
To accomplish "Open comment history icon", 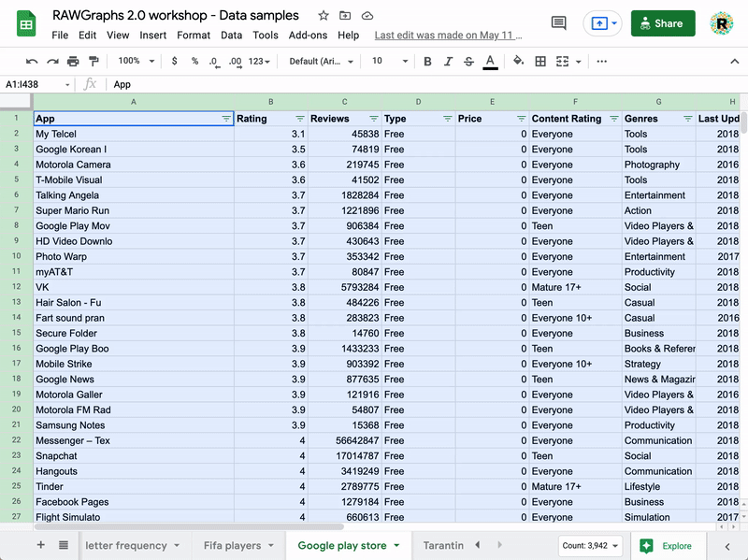I will pos(559,23).
